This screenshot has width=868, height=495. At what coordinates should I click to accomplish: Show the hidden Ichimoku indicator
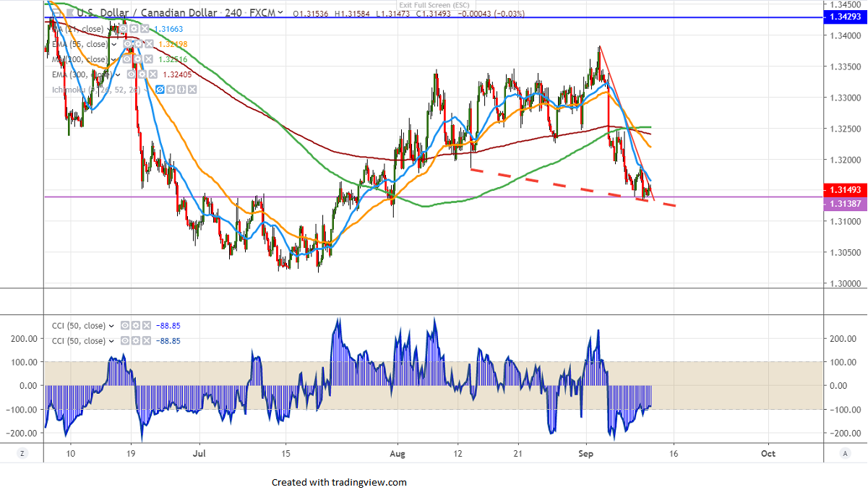pos(160,90)
